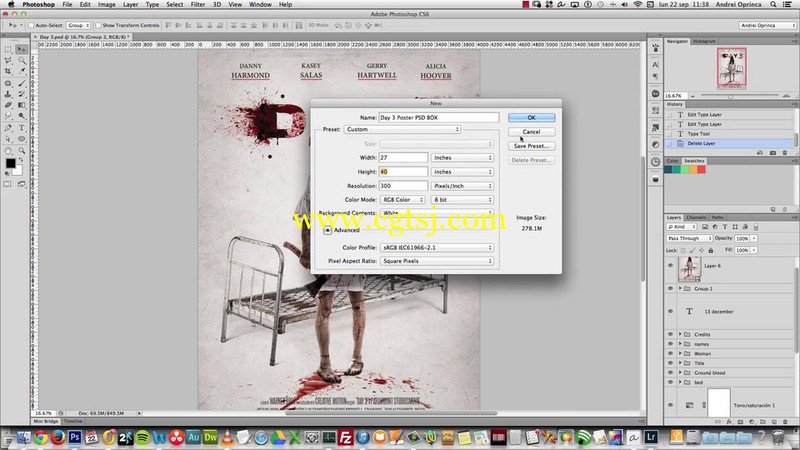The image size is (800, 450).
Task: Select the Move tool
Action: tap(21, 49)
